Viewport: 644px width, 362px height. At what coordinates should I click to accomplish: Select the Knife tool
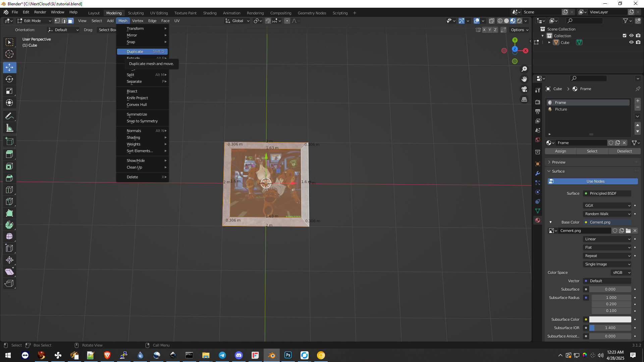(9, 201)
